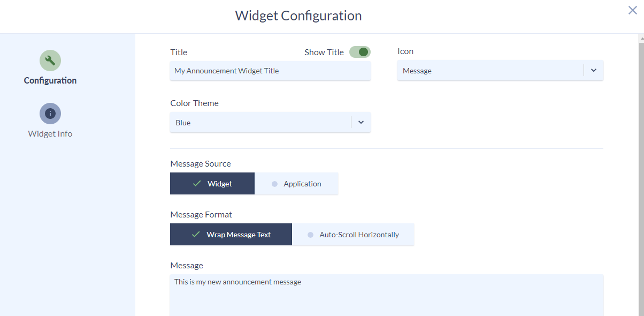
Task: Close the Widget Configuration dialog with X
Action: point(632,10)
